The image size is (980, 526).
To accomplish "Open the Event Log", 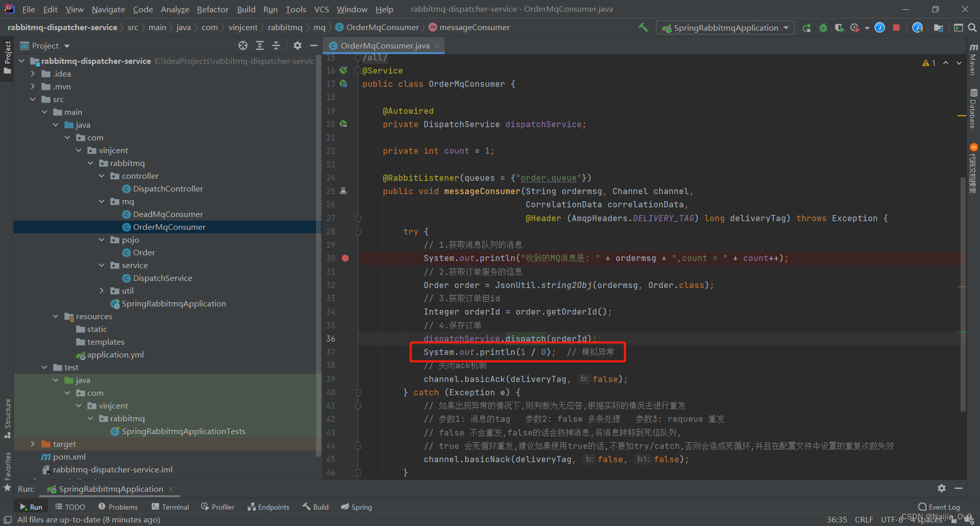I will pyautogui.click(x=939, y=507).
